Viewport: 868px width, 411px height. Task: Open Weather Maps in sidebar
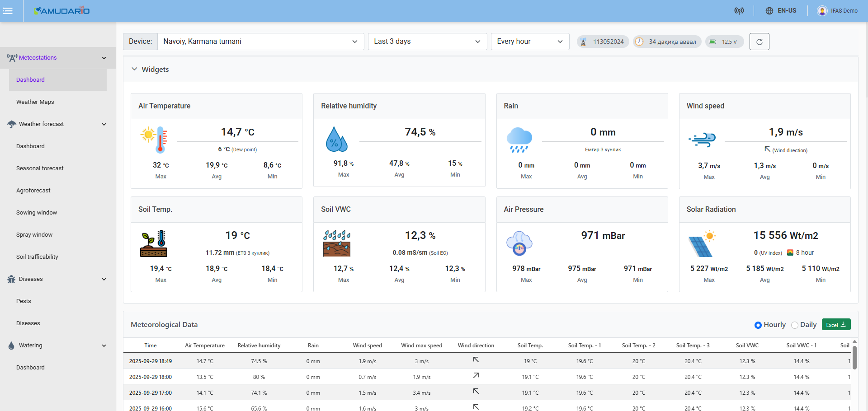(x=35, y=102)
